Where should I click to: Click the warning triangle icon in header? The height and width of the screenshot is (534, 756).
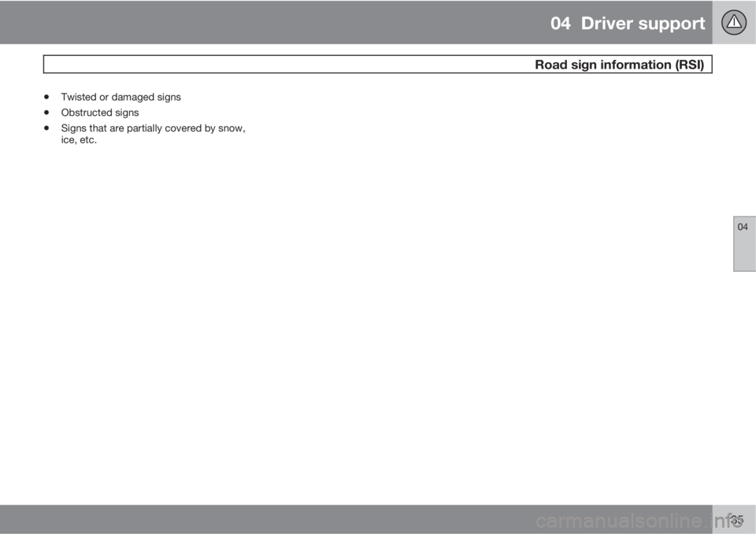[734, 22]
